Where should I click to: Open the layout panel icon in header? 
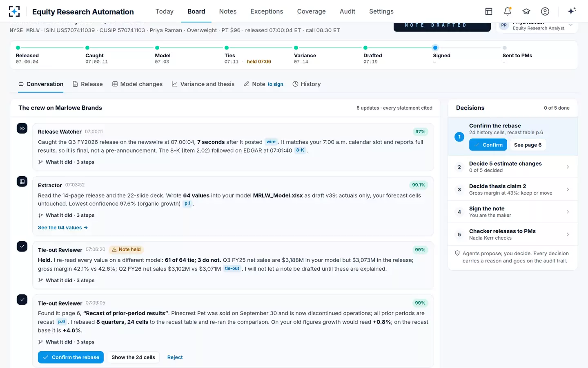489,11
